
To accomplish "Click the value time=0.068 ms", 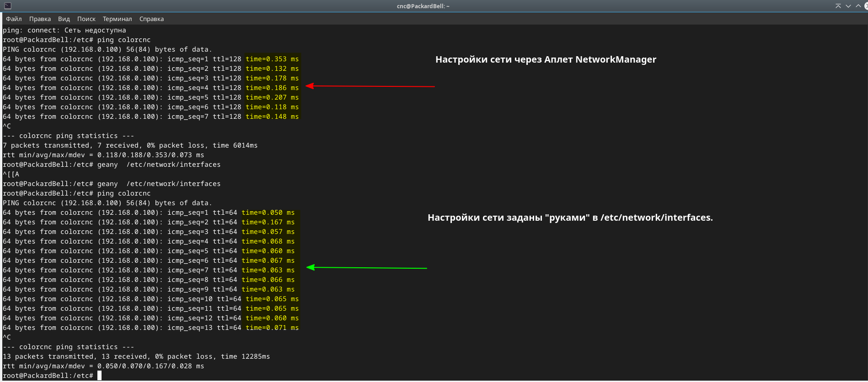I will [268, 241].
